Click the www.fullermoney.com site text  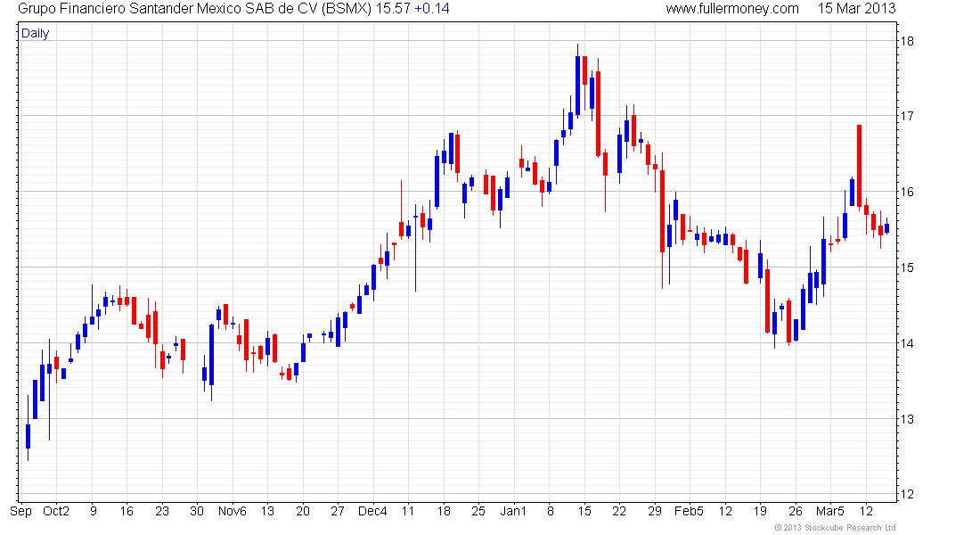[731, 9]
